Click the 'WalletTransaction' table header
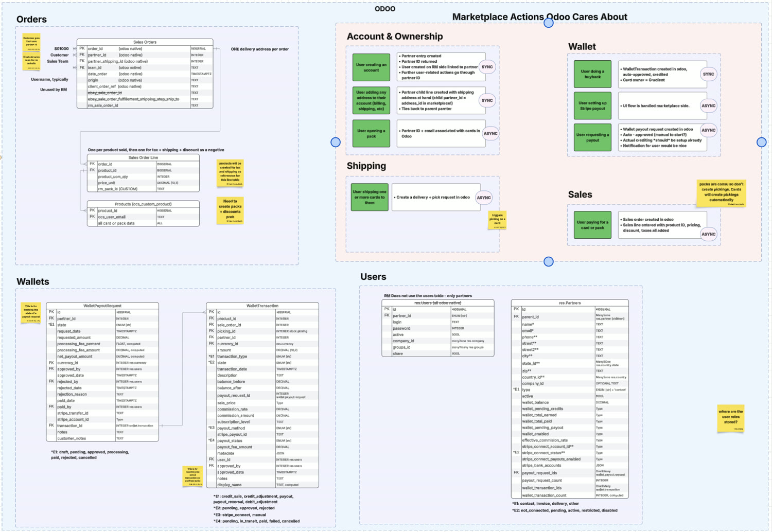This screenshot has height=532, width=772. click(x=262, y=306)
